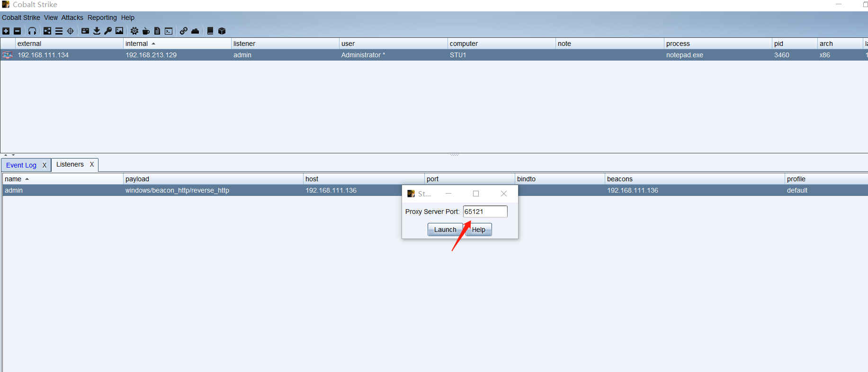Viewport: 868px width, 372px height.
Task: Sort sessions by listener column header
Action: pos(285,44)
